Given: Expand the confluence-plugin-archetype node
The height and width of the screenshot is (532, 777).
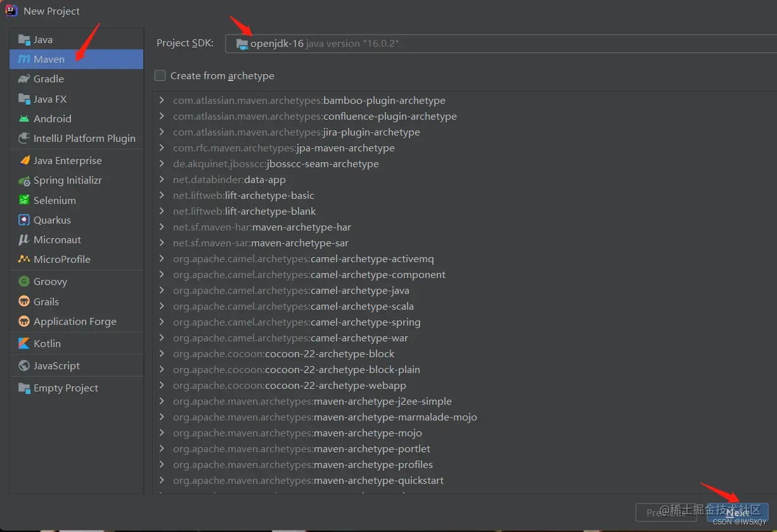Looking at the screenshot, I should point(162,116).
